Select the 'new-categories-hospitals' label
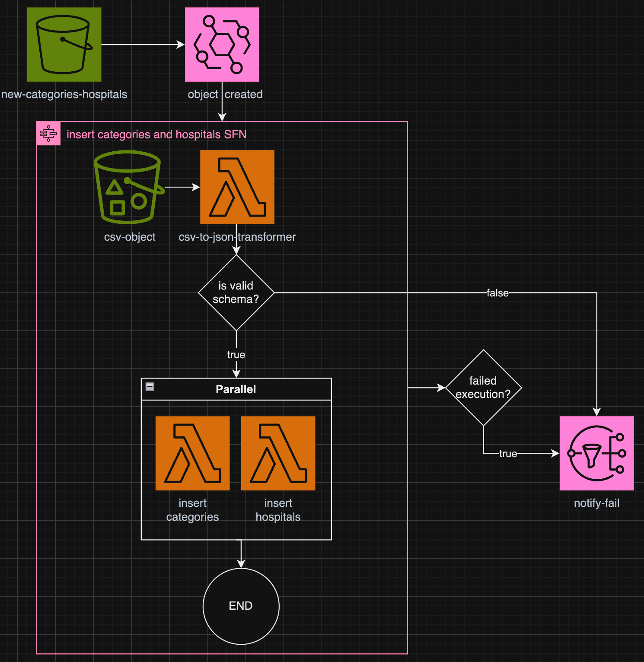 coord(64,94)
